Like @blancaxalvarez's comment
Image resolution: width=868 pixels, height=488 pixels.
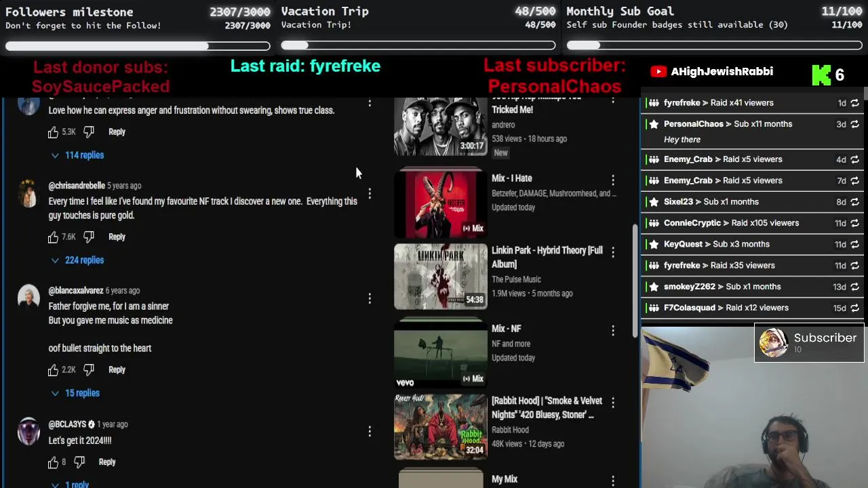point(53,370)
